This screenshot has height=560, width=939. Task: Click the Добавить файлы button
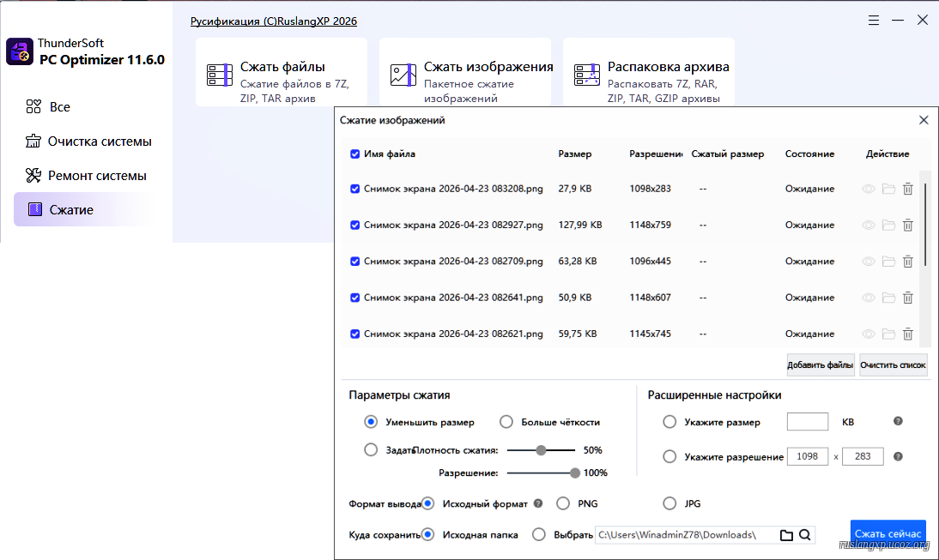(821, 365)
